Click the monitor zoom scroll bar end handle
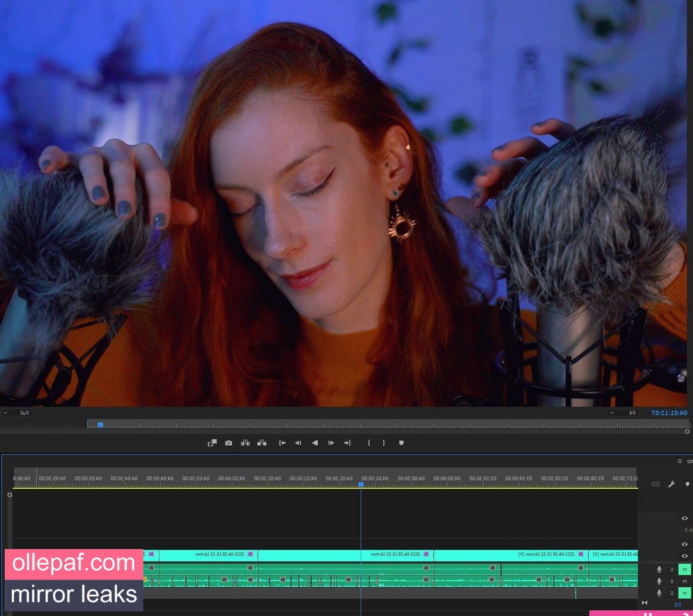This screenshot has height=616, width=693. click(x=687, y=431)
